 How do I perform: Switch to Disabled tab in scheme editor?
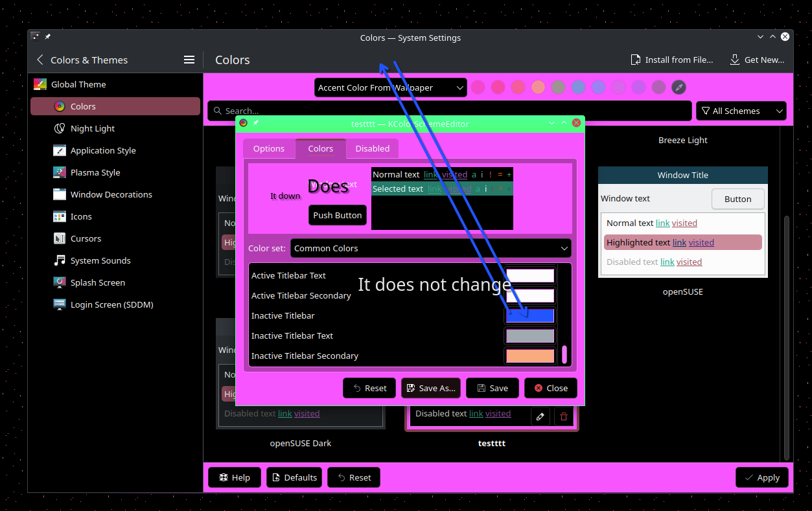coord(373,148)
